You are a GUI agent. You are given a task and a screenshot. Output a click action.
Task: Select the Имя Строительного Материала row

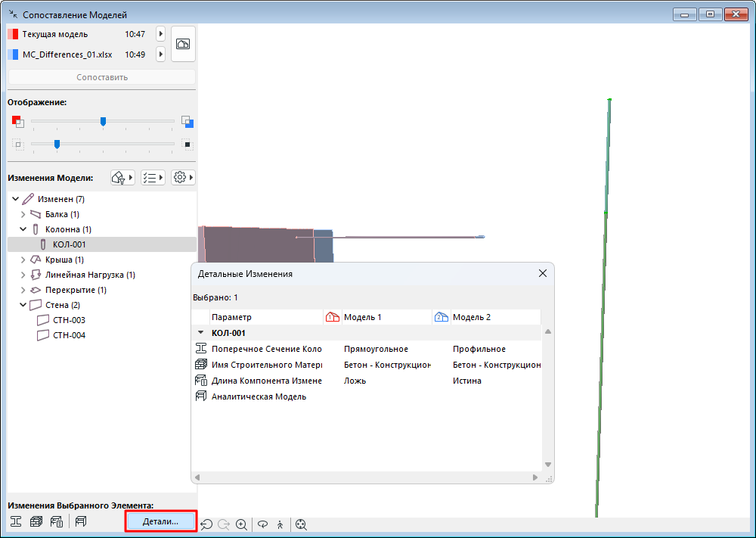[367, 365]
